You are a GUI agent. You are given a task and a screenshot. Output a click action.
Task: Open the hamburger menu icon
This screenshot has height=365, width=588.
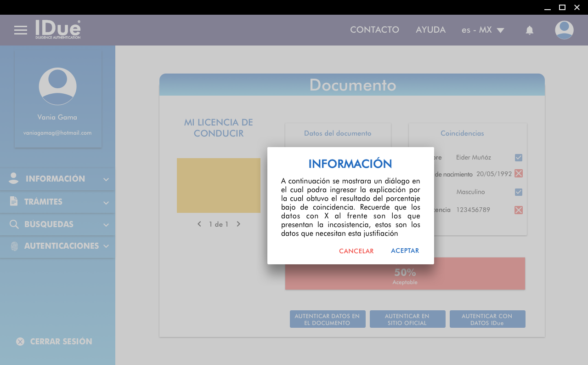coord(21,30)
